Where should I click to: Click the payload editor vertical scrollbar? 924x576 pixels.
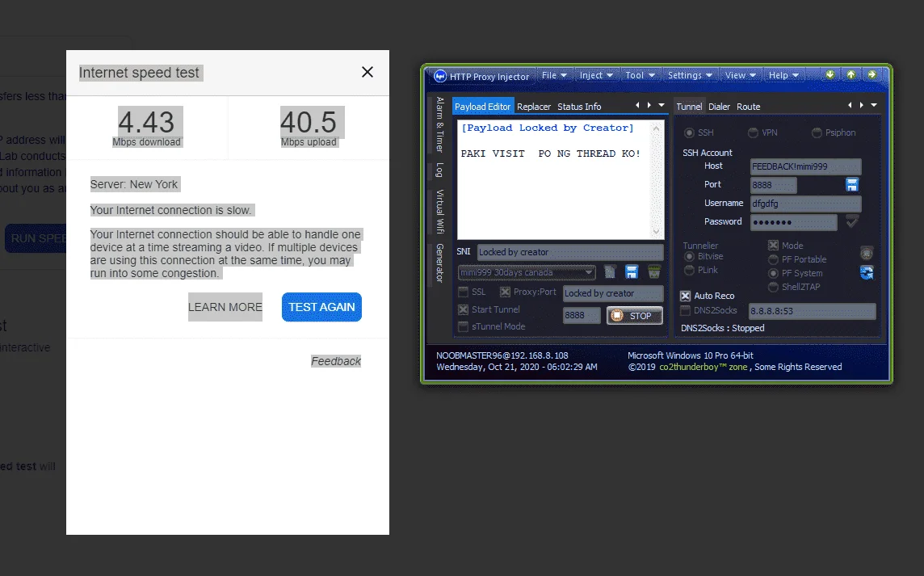pos(657,180)
